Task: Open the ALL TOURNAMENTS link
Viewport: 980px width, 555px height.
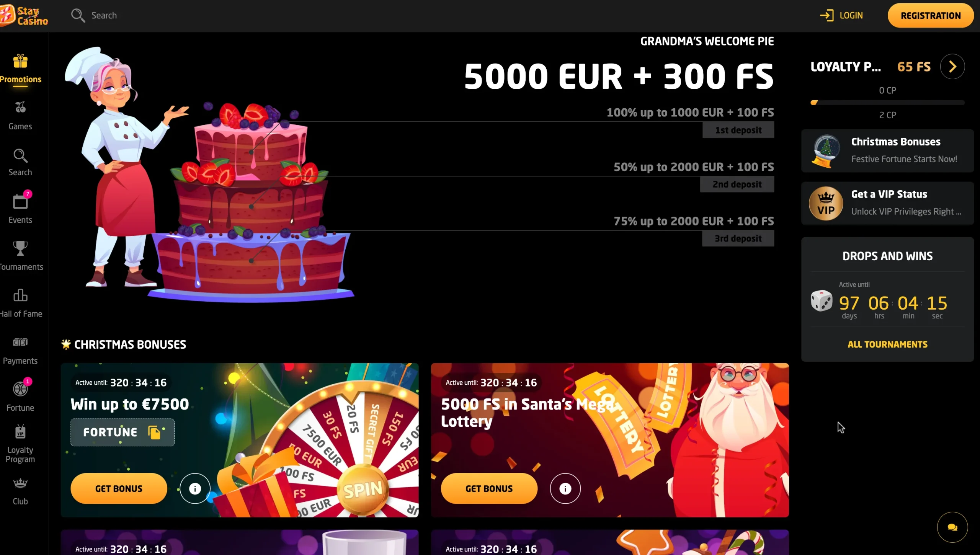Action: pos(887,344)
